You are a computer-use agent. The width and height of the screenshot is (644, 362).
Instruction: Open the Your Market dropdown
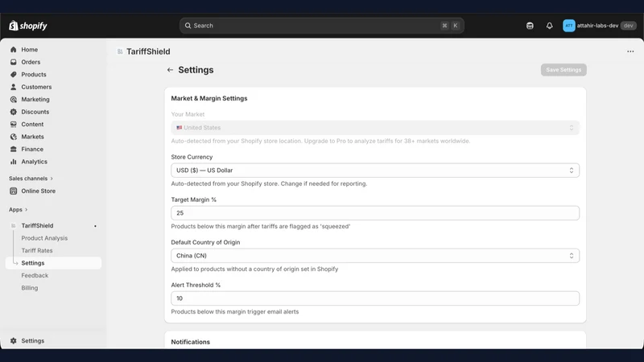375,128
